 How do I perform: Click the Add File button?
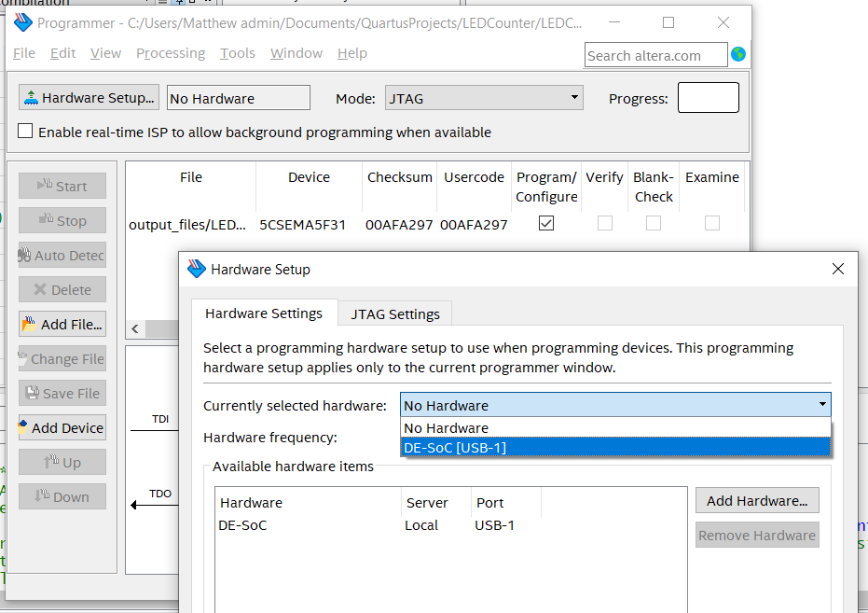pos(62,325)
